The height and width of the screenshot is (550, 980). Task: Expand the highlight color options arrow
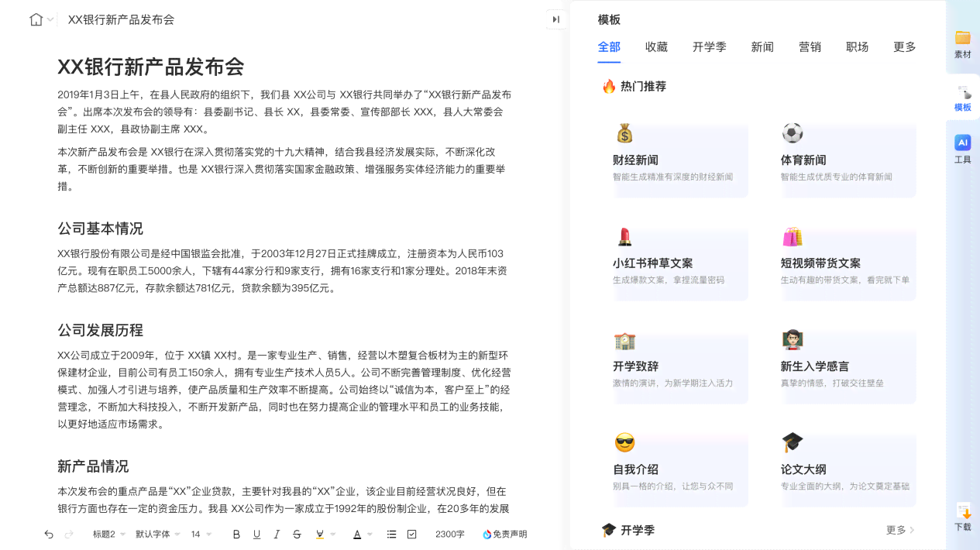point(333,534)
